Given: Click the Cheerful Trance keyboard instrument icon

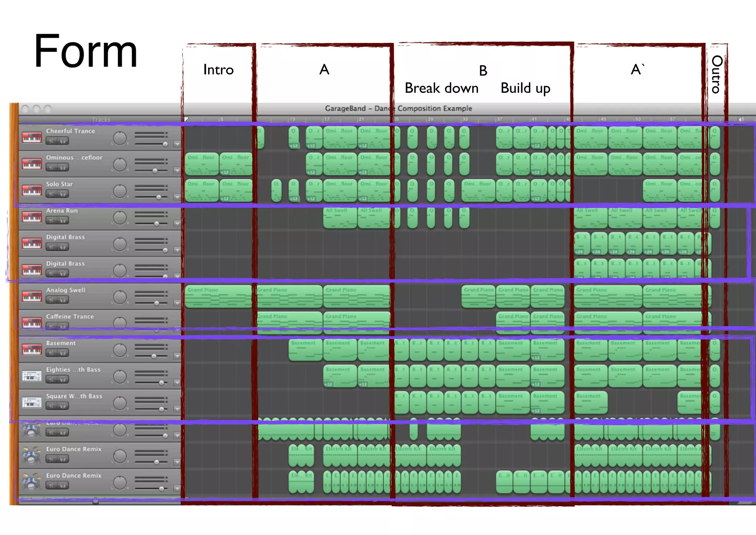Looking at the screenshot, I should point(32,137).
